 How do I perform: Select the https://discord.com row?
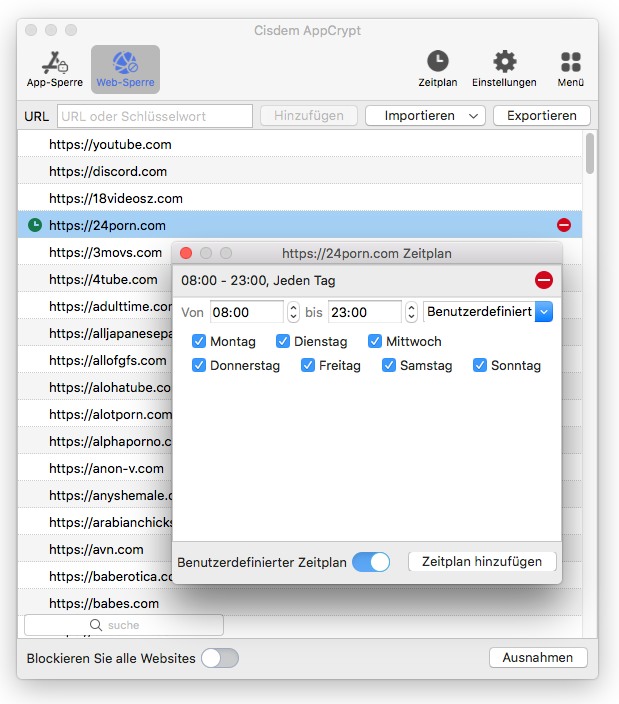point(300,171)
